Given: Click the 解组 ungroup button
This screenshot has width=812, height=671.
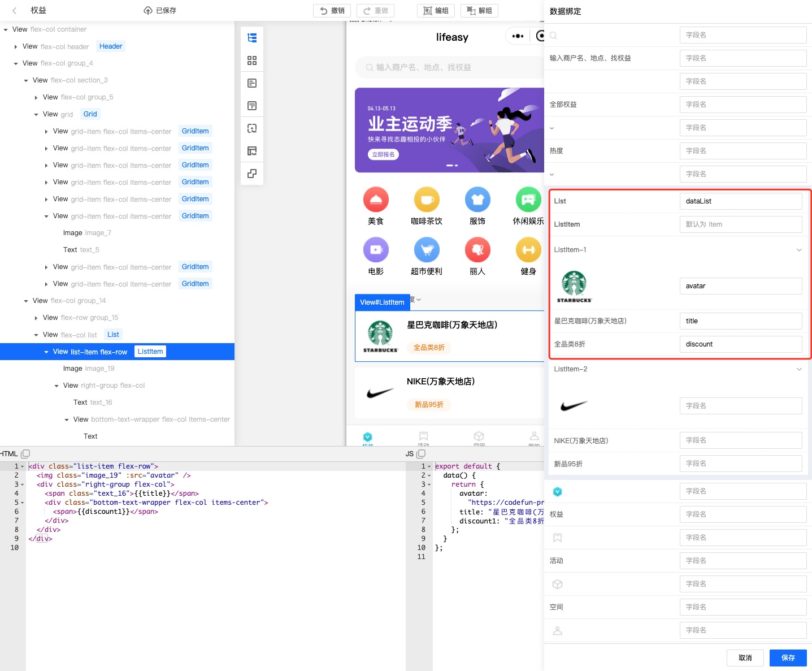Looking at the screenshot, I should click(x=479, y=11).
